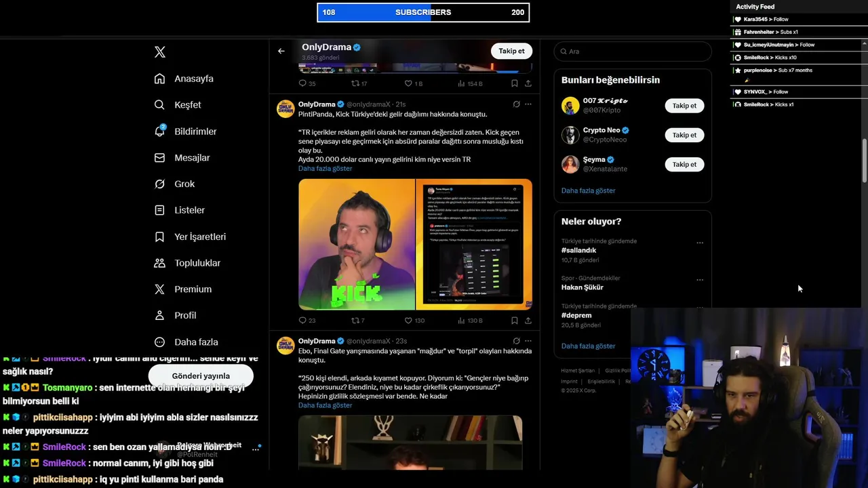Screen dimensions: 868x488
Task: Click the Ara search field
Action: (633, 52)
